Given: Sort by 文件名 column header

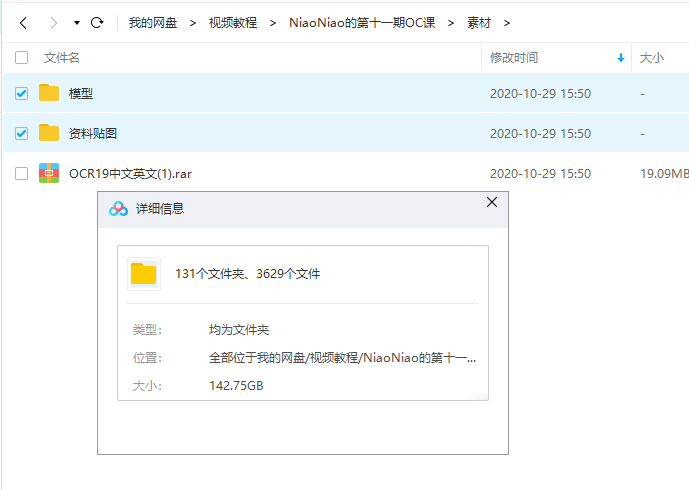Looking at the screenshot, I should pyautogui.click(x=62, y=58).
